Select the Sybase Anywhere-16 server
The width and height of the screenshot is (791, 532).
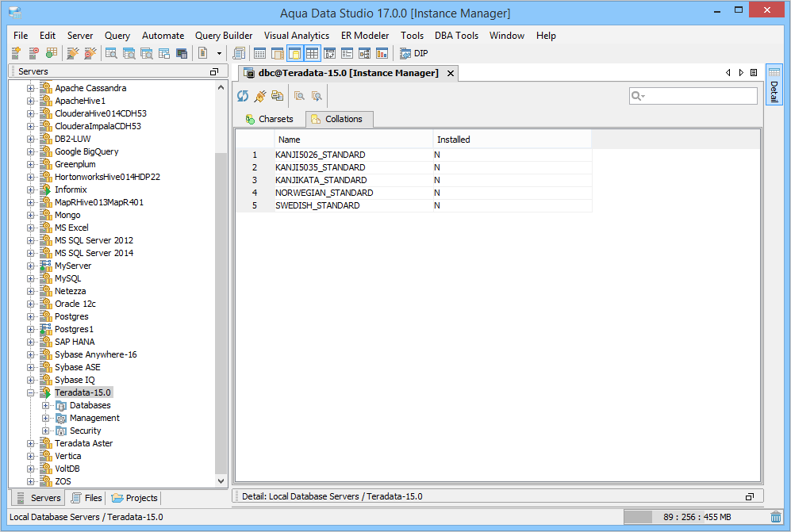[96, 354]
